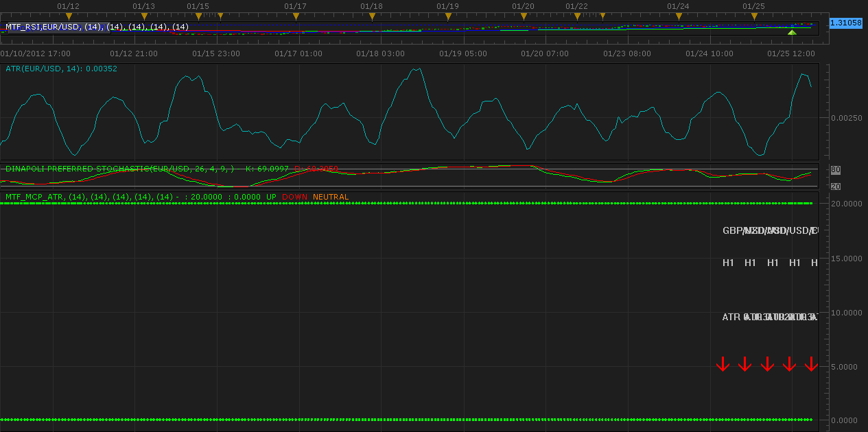Select the orange marker under 01/25
This screenshot has width=868, height=432.
[754, 16]
